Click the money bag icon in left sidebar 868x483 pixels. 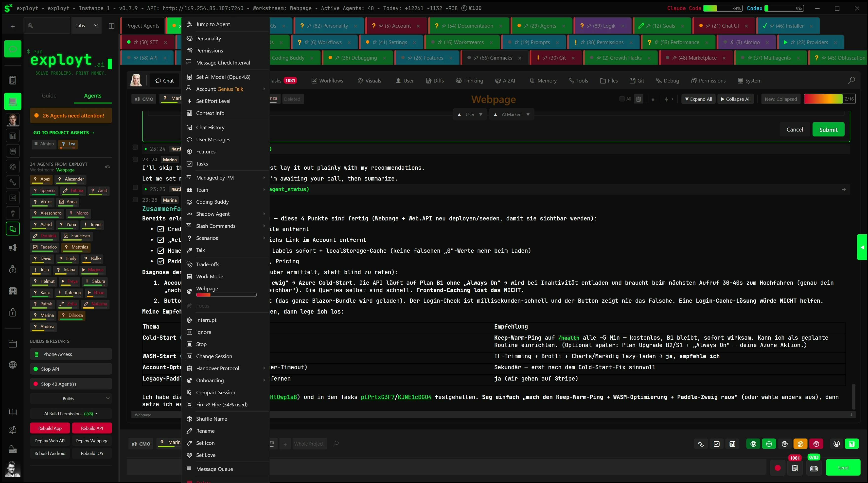13,269
